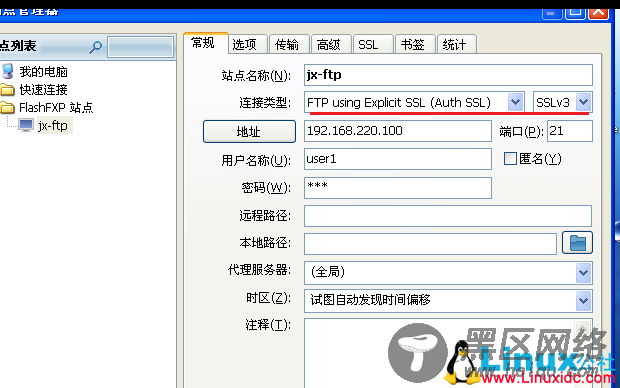Screen dimensions: 620x388
Task: Click the search magnifier icon in site list
Action: (95, 47)
